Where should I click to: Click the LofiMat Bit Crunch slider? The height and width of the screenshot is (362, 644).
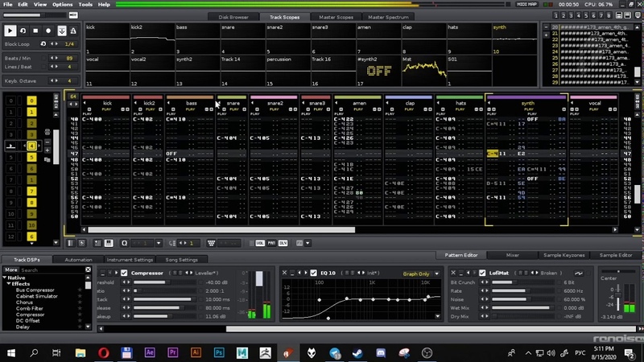(x=524, y=282)
